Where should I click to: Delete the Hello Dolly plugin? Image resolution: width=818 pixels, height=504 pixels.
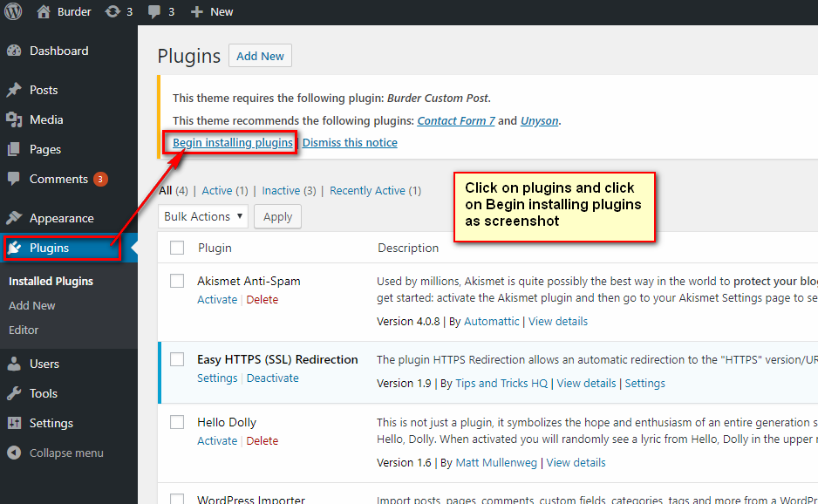[262, 441]
